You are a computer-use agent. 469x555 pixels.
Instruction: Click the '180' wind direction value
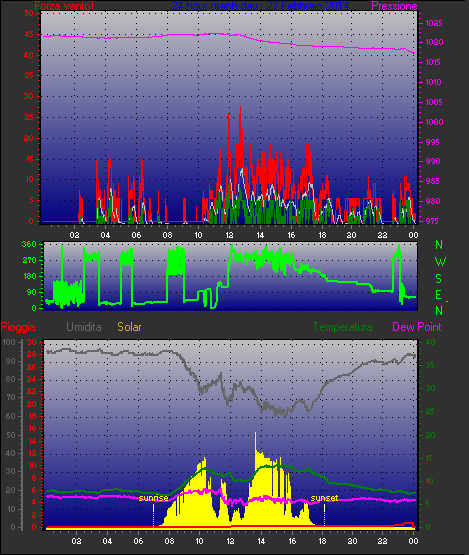tap(29, 276)
